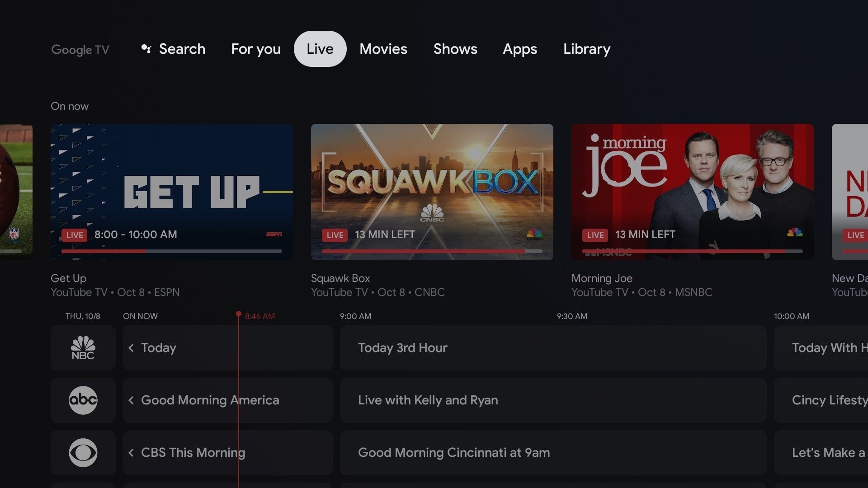This screenshot has width=868, height=488.
Task: Select the Live tab
Action: coord(320,49)
